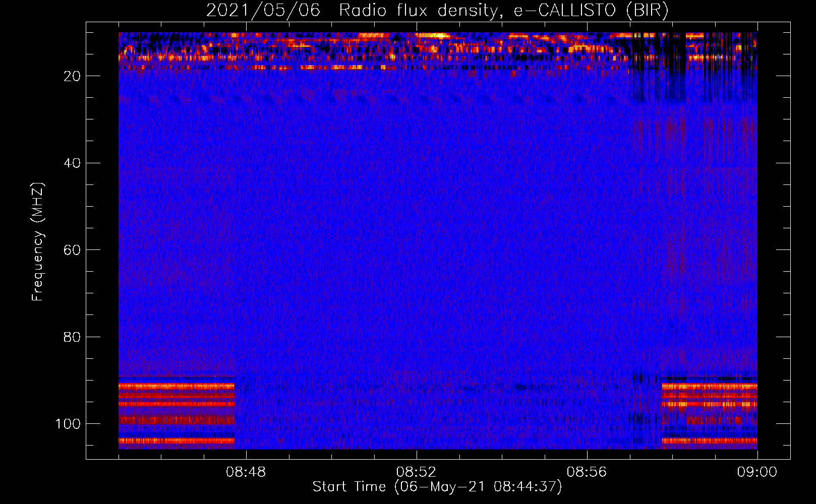Click the '09:00' time tick label

757,472
